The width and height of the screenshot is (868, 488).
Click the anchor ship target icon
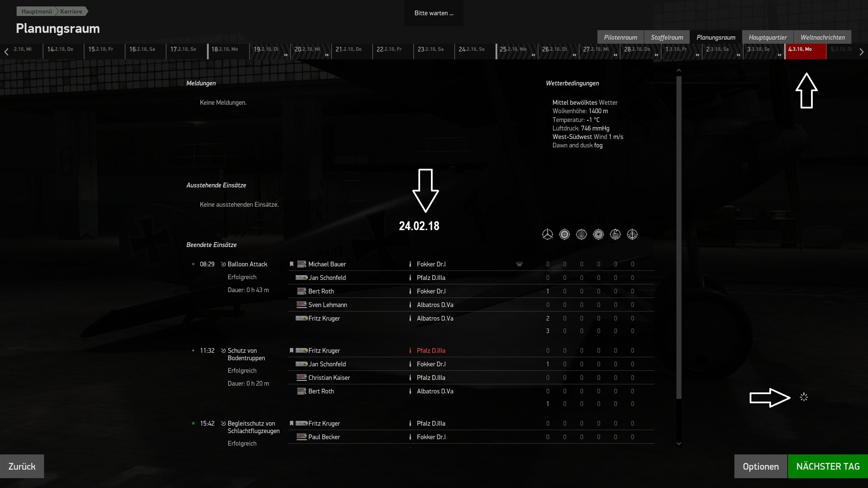pos(632,234)
